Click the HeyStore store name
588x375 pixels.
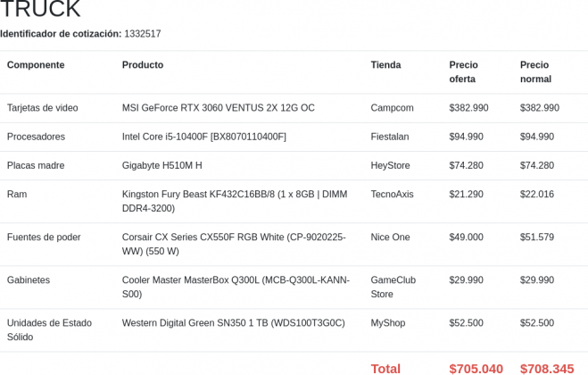390,165
